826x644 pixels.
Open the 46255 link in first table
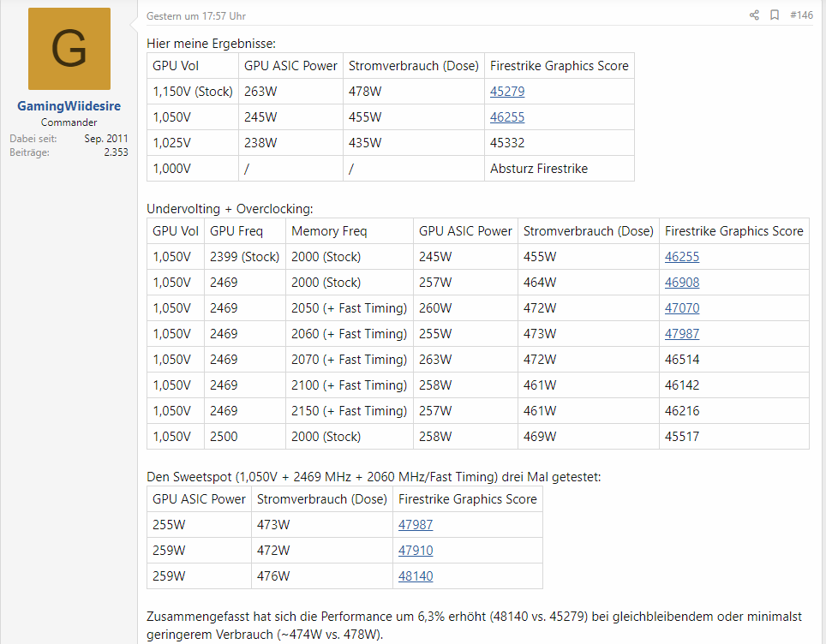click(507, 117)
